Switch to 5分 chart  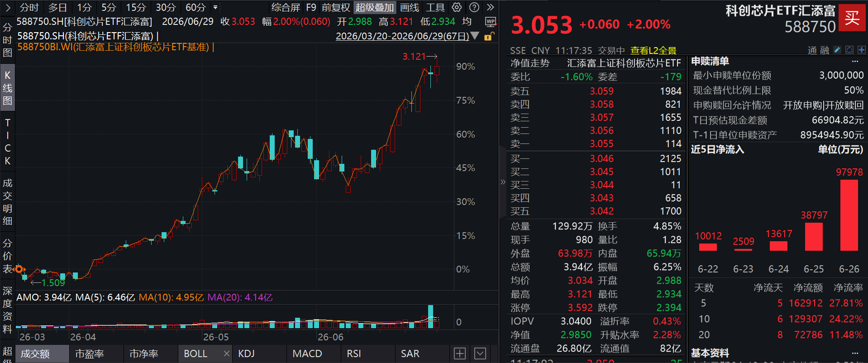[x=109, y=7]
